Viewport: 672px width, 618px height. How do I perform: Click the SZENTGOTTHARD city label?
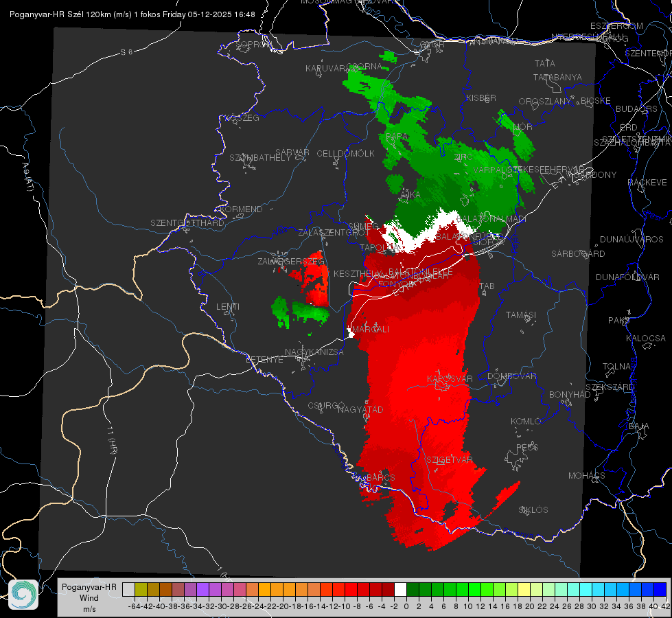(187, 223)
